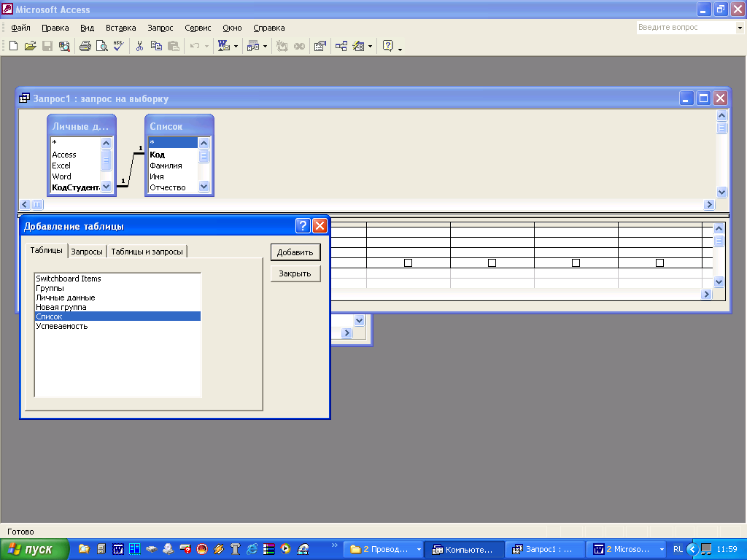Click the Закрыть button
Viewport: 747px width, 560px height.
coord(295,274)
